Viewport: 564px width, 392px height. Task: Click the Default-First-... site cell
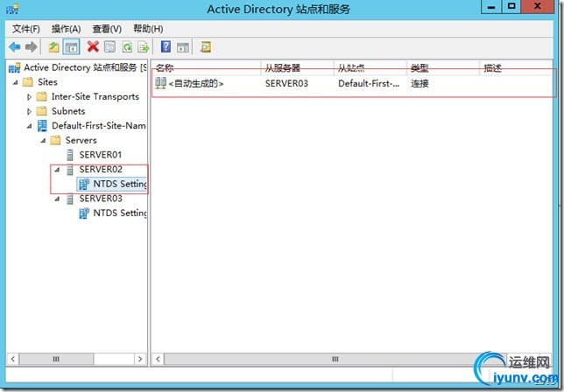click(x=369, y=83)
